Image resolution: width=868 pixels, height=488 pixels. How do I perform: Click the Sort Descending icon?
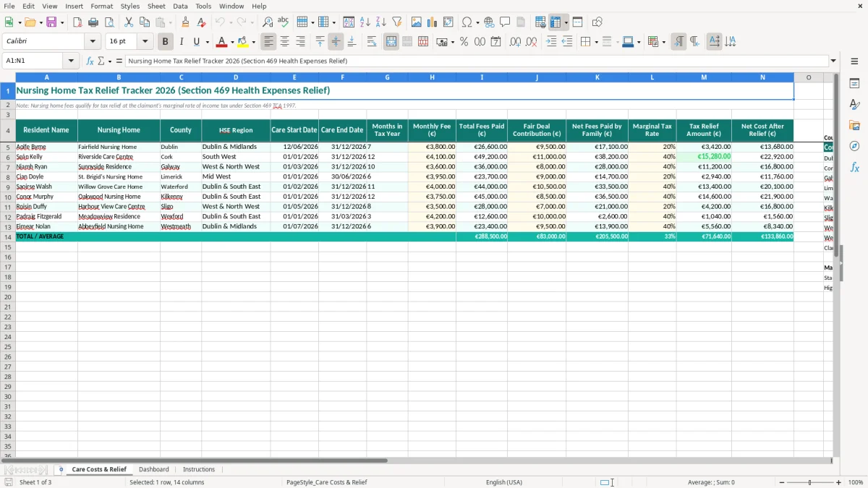point(380,22)
